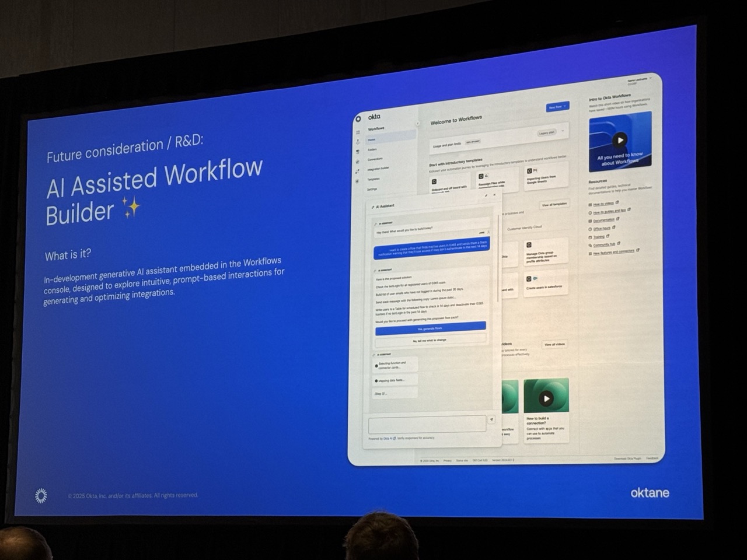Screen dimensions: 747x560
Task: Click the 'Yes, generate flows' button
Action: coord(430,328)
